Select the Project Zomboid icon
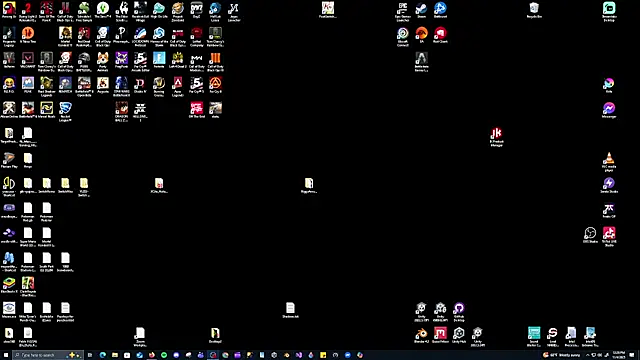This screenshot has width=640, height=360. (x=178, y=11)
